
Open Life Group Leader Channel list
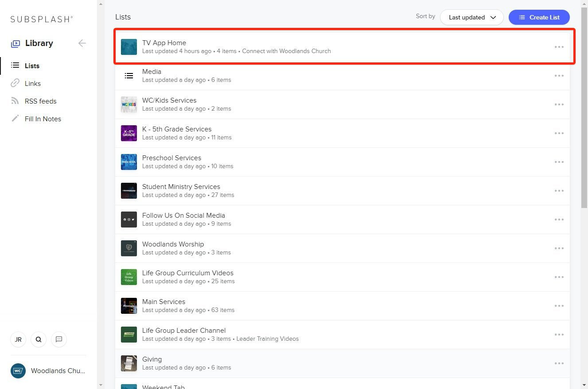(343, 335)
